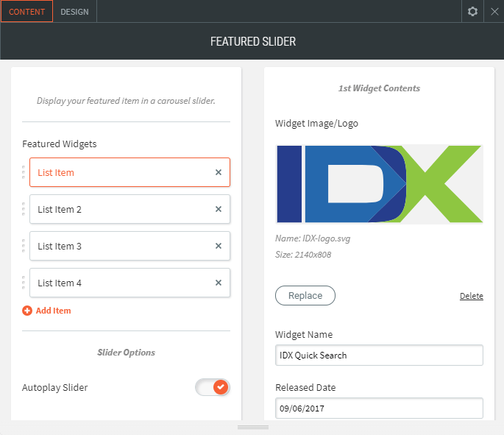Remove the first List Item with its X
This screenshot has height=435, width=504.
pos(219,172)
